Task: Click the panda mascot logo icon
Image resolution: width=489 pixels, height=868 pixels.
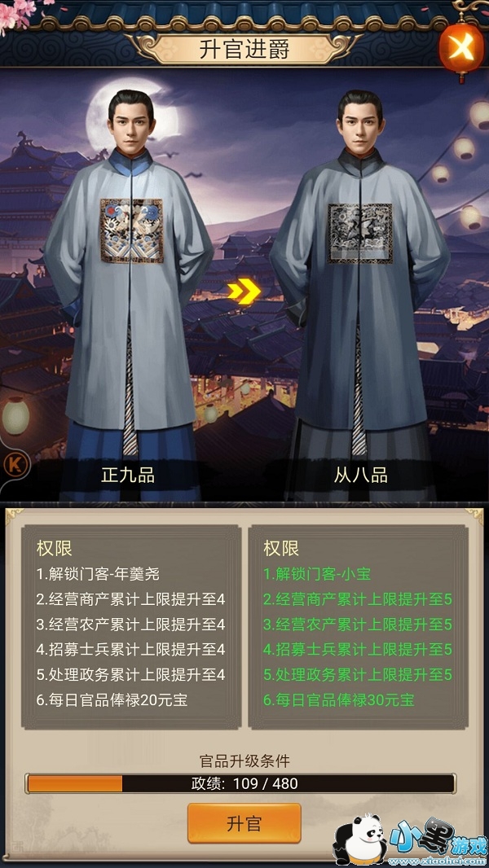Action: coord(360,840)
